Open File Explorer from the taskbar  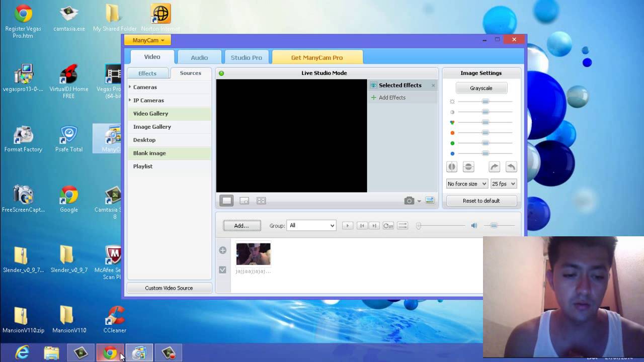click(51, 353)
